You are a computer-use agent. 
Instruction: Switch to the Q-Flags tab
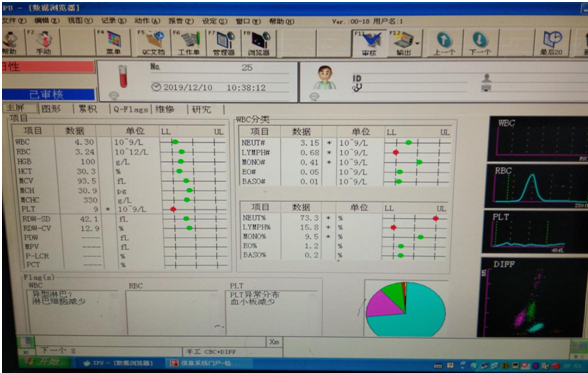click(x=130, y=109)
